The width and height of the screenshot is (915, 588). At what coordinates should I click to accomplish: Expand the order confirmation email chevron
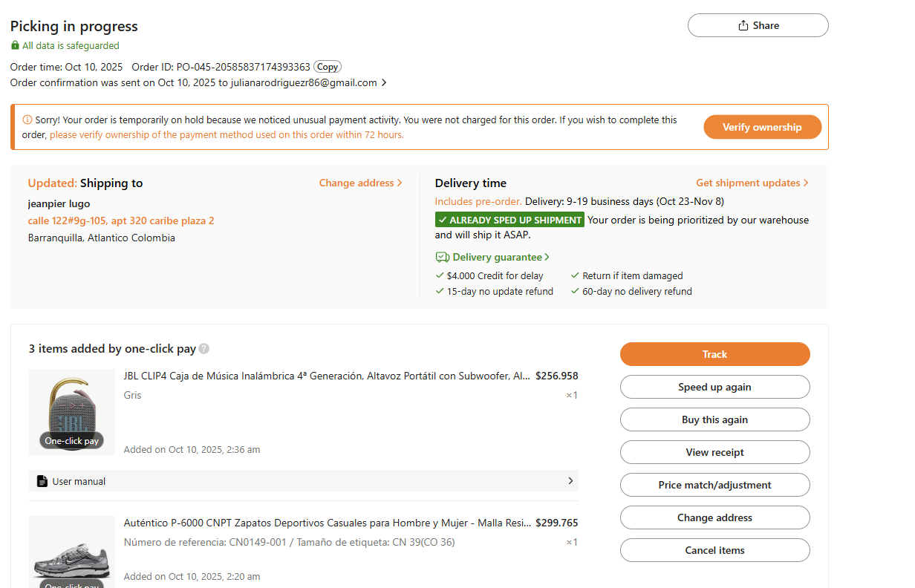click(384, 83)
